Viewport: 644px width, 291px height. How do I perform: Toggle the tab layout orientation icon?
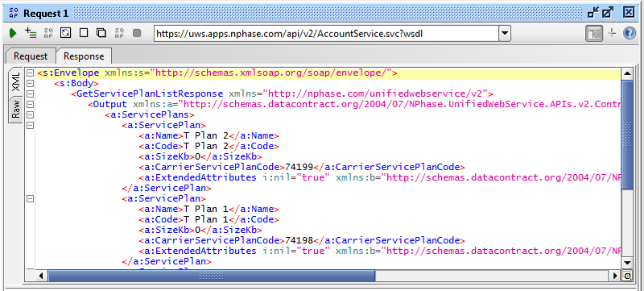click(x=594, y=33)
